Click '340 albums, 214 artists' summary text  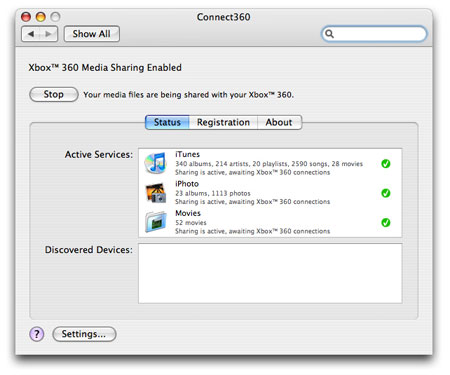269,164
